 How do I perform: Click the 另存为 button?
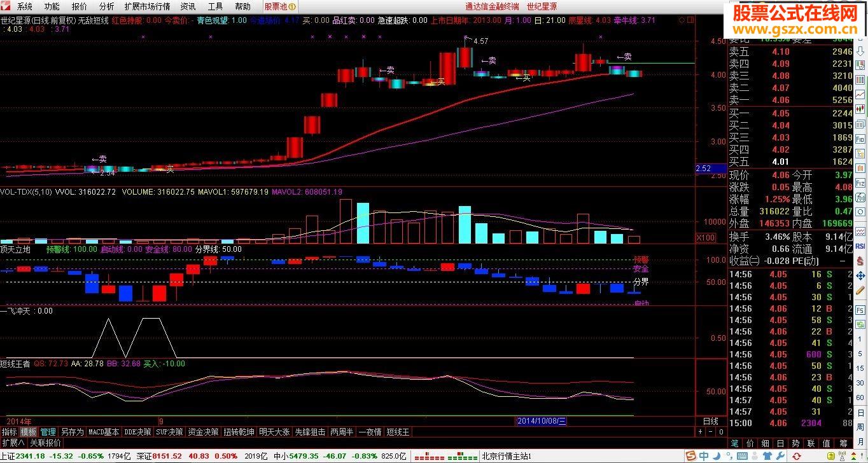(72, 432)
